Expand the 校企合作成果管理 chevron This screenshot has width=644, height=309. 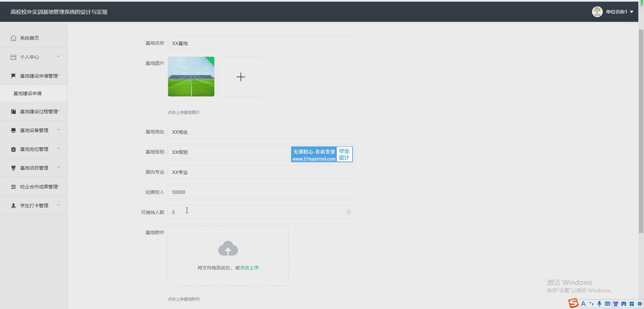[x=59, y=186]
